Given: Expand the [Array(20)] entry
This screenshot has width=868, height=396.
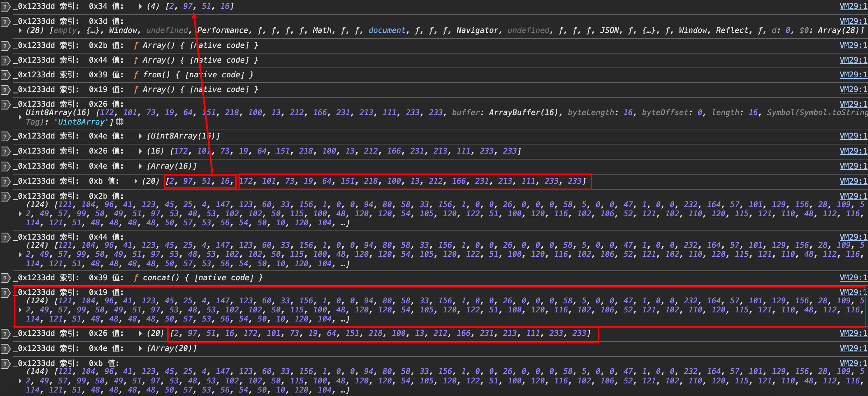Looking at the screenshot, I should point(140,348).
